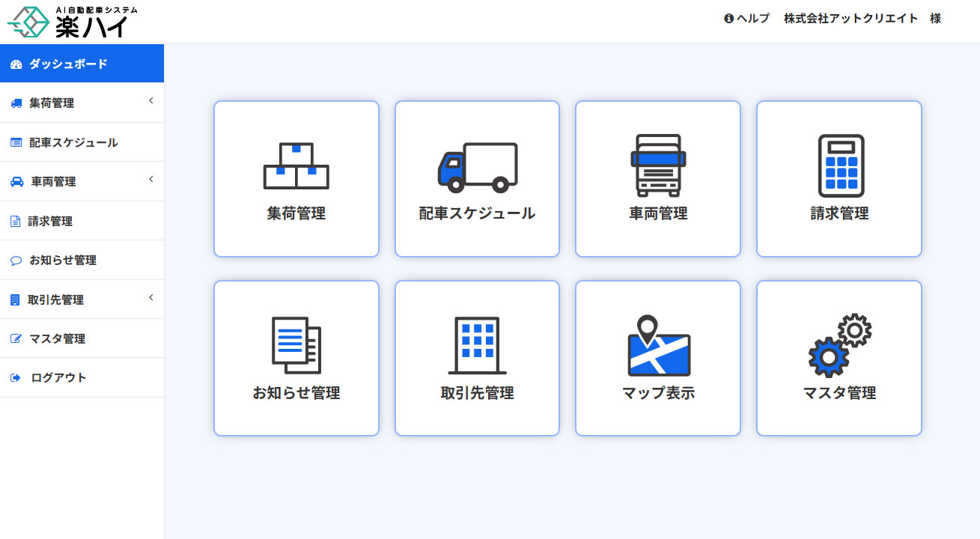The height and width of the screenshot is (539, 980).
Task: Click the delivery truck icon for 配車スケジュール
Action: coord(477,165)
